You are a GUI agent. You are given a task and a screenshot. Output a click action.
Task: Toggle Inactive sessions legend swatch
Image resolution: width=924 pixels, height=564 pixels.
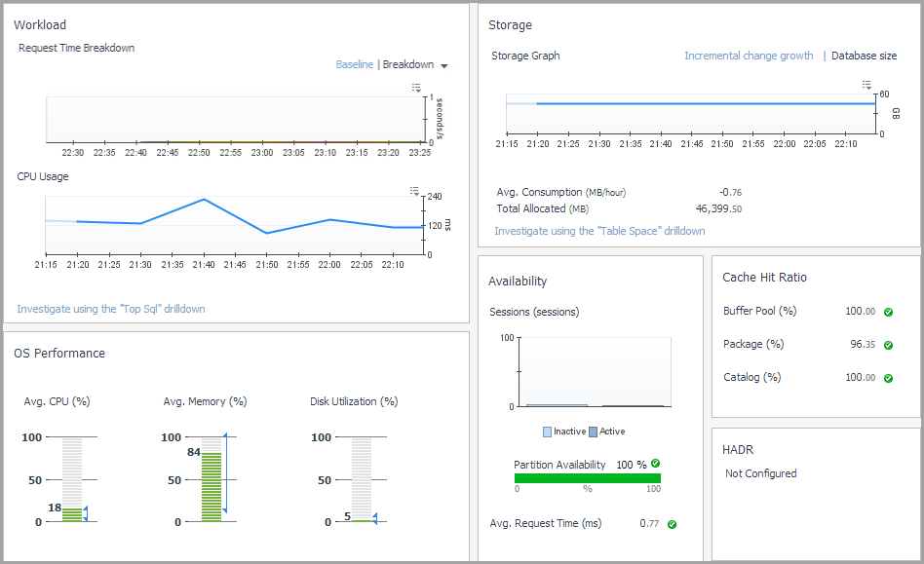pyautogui.click(x=547, y=432)
